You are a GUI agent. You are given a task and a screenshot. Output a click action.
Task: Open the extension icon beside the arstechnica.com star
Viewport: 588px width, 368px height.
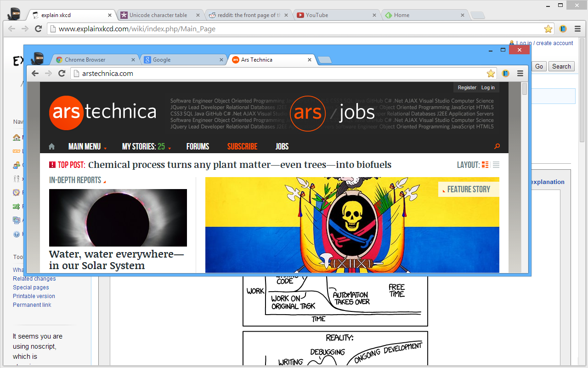coord(505,74)
